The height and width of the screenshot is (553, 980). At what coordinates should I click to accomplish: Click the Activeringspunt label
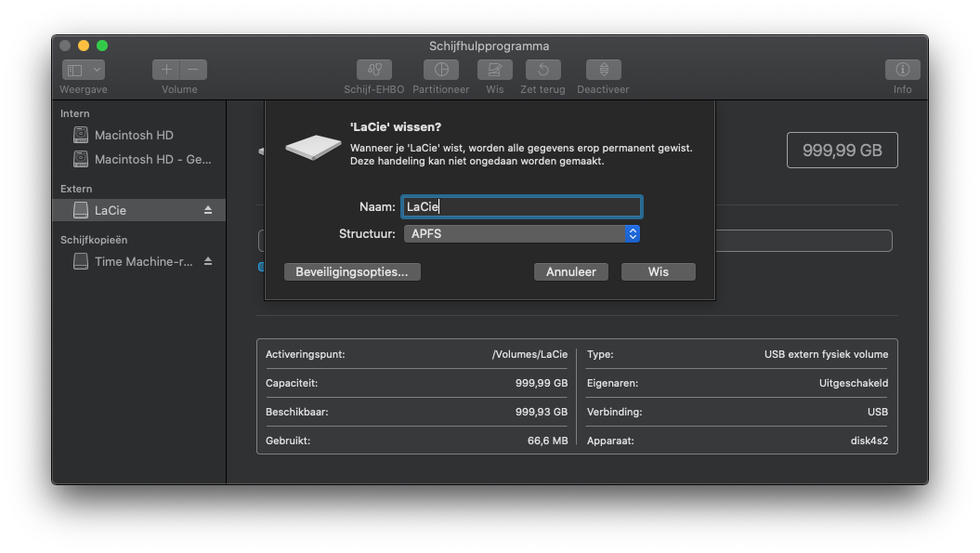(x=305, y=354)
